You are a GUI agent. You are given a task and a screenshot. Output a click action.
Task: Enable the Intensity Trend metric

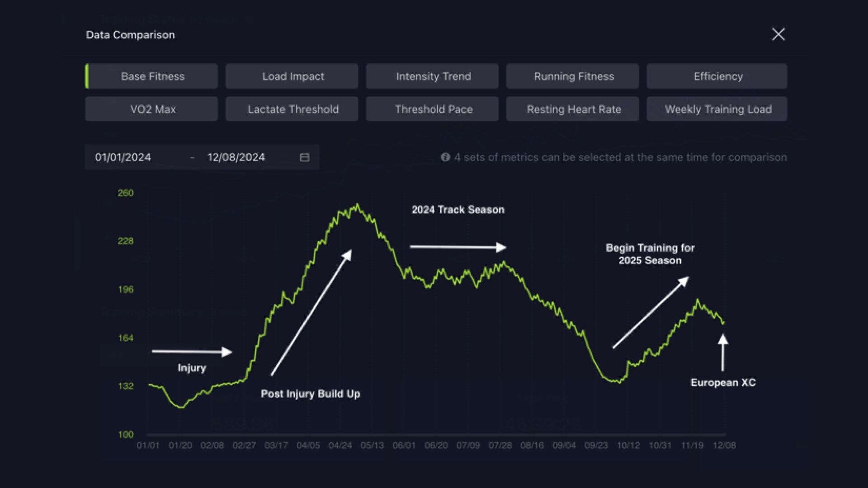tap(432, 76)
